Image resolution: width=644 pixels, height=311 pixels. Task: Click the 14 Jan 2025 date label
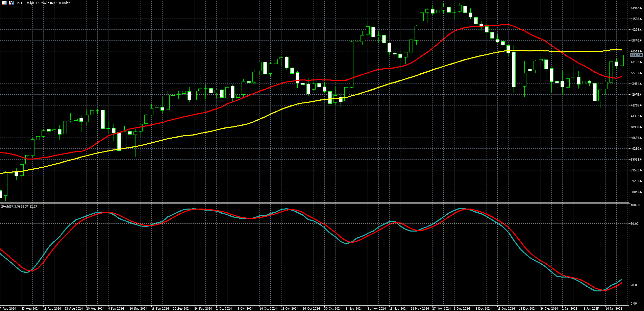pos(614,308)
